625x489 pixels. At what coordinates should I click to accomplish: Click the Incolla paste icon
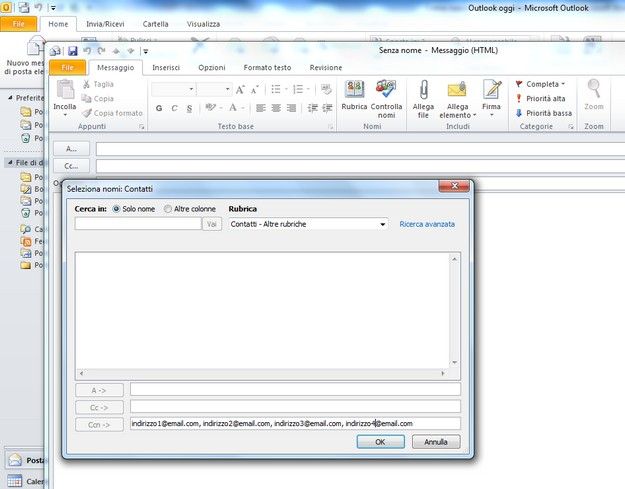pyautogui.click(x=64, y=92)
